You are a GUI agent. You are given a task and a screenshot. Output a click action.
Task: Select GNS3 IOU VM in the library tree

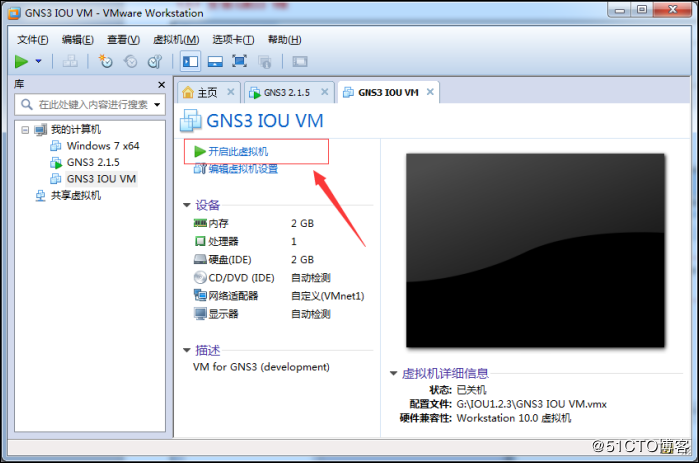[101, 179]
